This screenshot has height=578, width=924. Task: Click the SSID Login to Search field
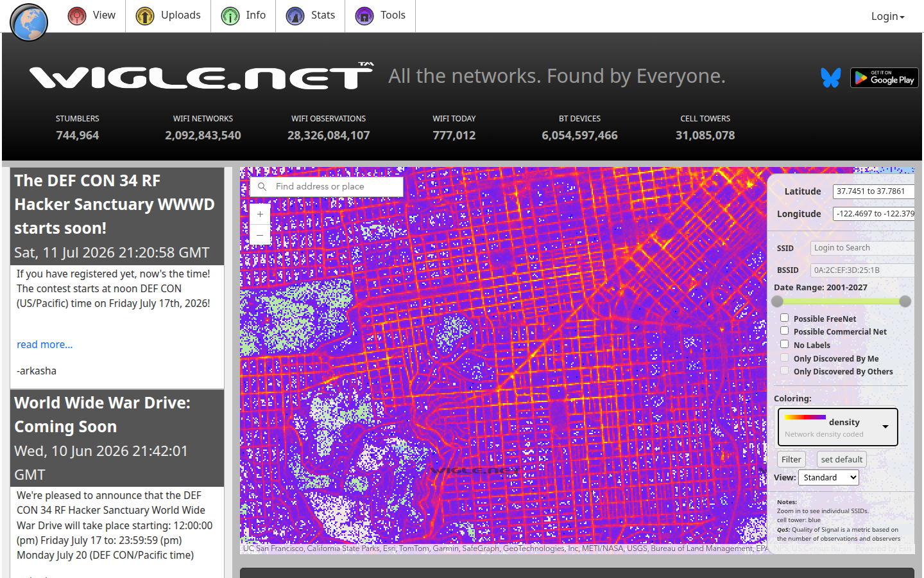(x=862, y=248)
